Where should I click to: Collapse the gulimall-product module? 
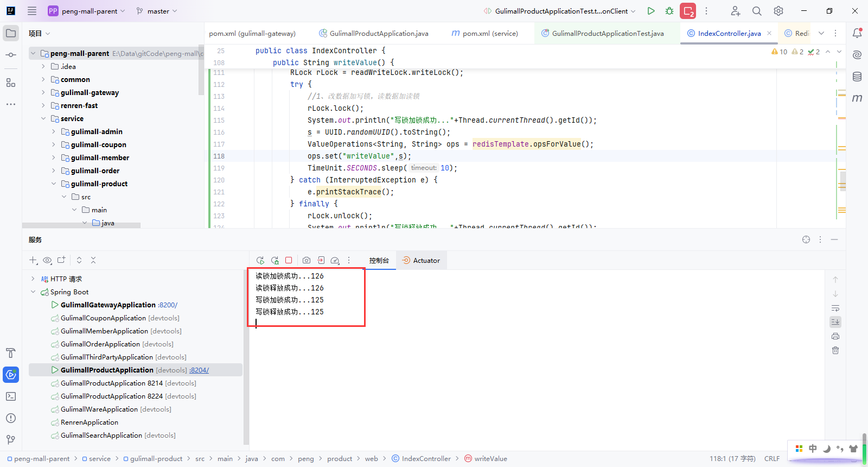coord(54,184)
